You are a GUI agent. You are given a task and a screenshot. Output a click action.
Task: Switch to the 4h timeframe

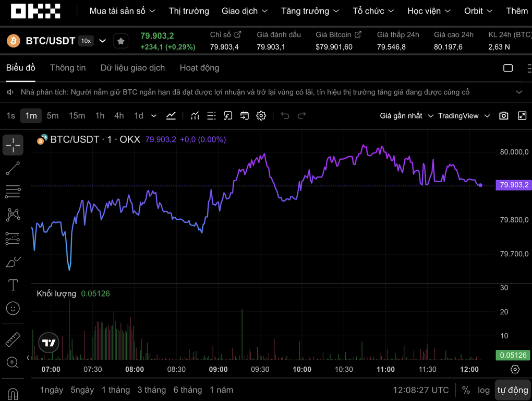(119, 116)
